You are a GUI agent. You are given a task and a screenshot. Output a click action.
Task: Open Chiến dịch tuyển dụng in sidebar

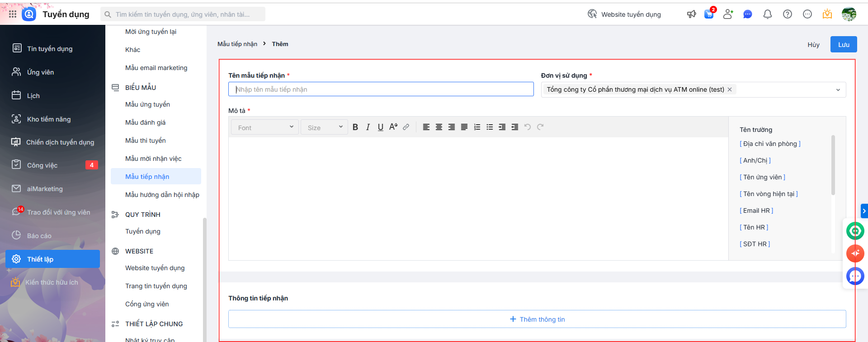[x=52, y=142]
